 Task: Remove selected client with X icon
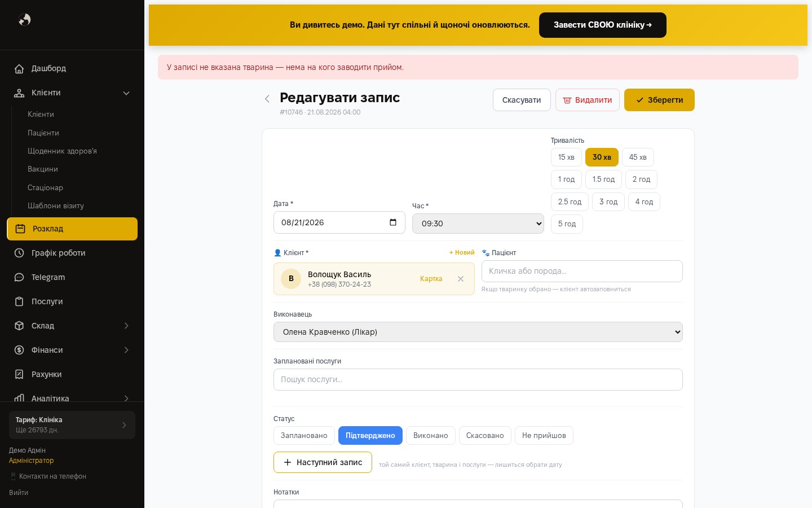pos(461,279)
